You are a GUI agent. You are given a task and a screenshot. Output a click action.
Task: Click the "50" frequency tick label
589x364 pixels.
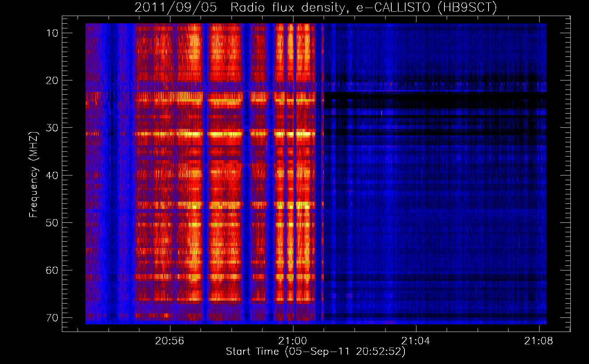[52, 223]
